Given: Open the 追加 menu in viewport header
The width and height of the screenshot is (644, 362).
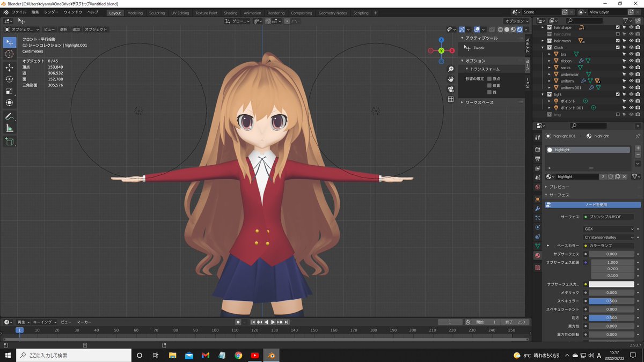Looking at the screenshot, I should pyautogui.click(x=76, y=29).
